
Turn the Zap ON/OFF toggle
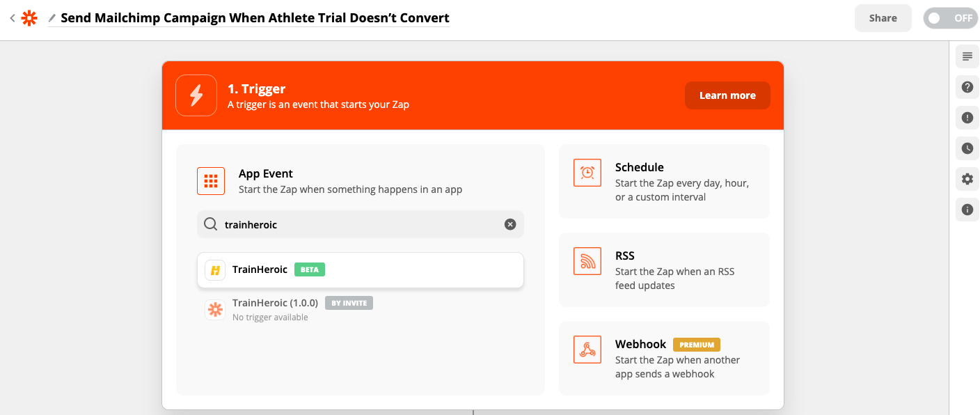(x=950, y=18)
